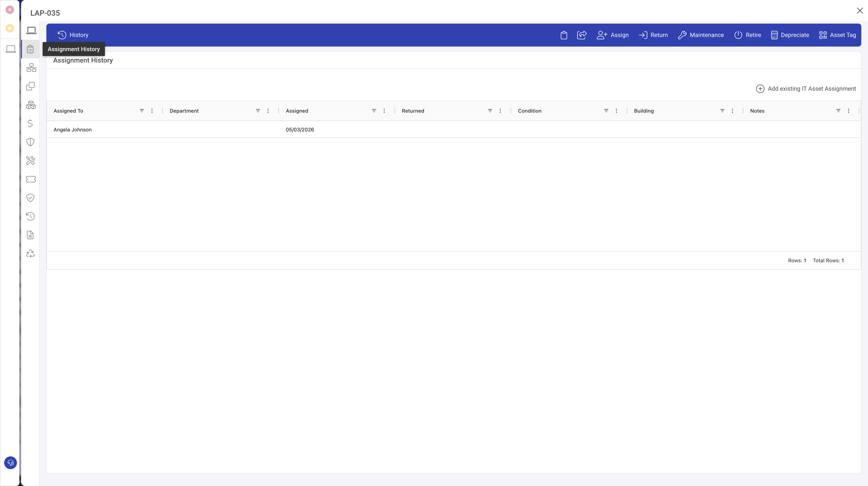Open the clipboard copy icon near Assign
Image resolution: width=868 pixels, height=486 pixels.
click(x=564, y=35)
